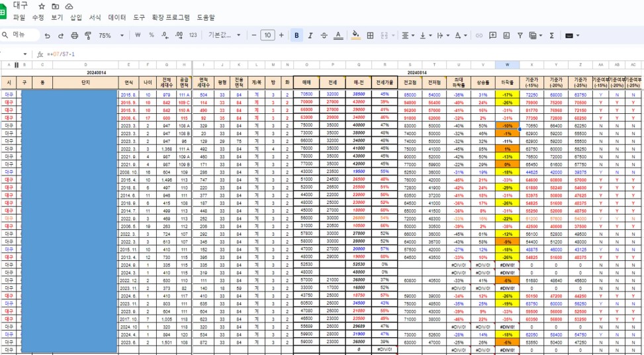Viewport: 644px width, 355px height.
Task: Print the spreadsheet with printer icon
Action: [74, 36]
